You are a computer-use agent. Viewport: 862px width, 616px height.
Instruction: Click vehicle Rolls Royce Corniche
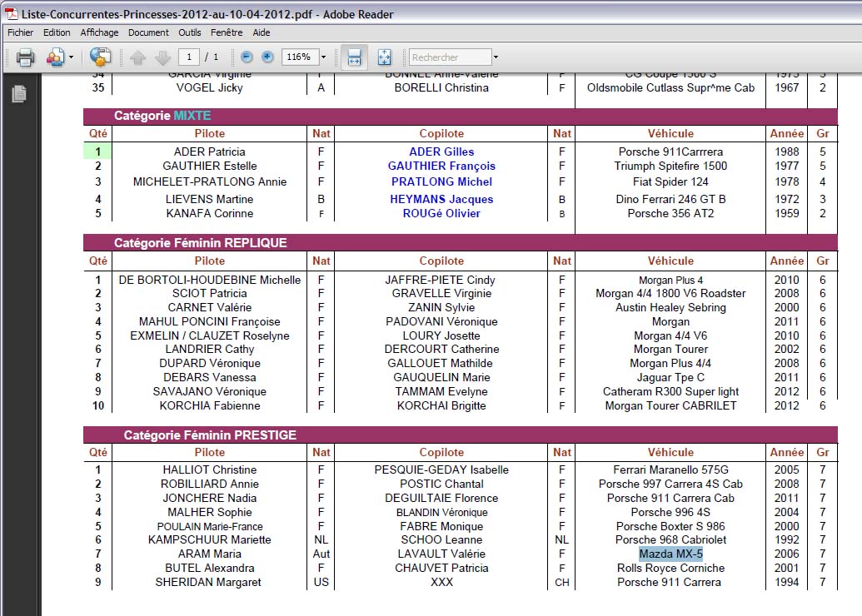(670, 568)
